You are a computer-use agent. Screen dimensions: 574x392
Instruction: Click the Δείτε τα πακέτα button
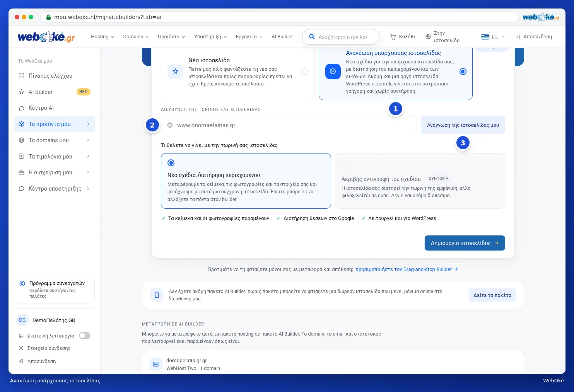click(492, 295)
